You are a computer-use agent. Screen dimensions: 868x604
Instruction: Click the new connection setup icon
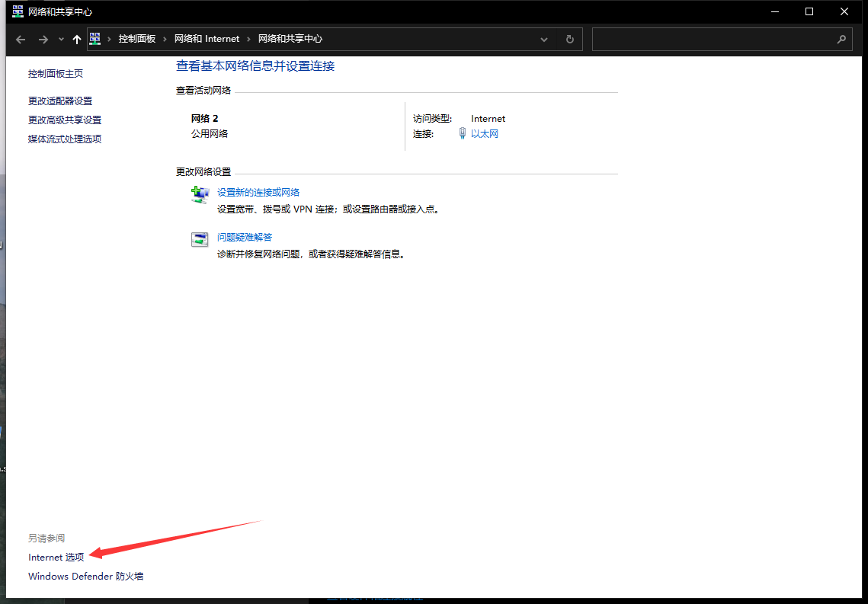(x=200, y=195)
